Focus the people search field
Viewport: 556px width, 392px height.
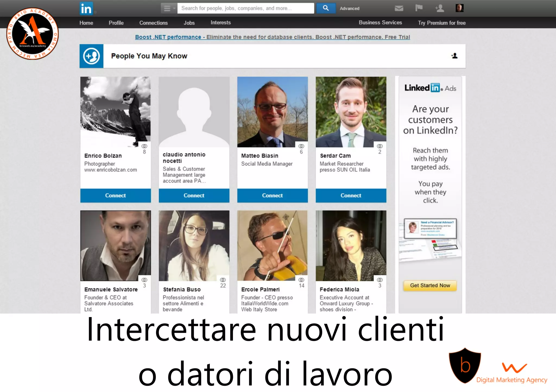(x=246, y=8)
